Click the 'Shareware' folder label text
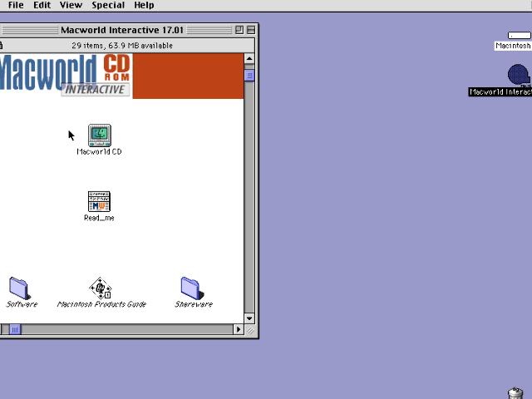This screenshot has width=532, height=399. (x=194, y=304)
